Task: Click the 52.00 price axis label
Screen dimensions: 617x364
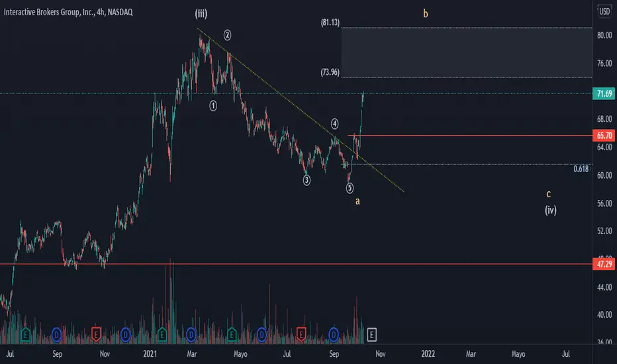Action: point(604,231)
